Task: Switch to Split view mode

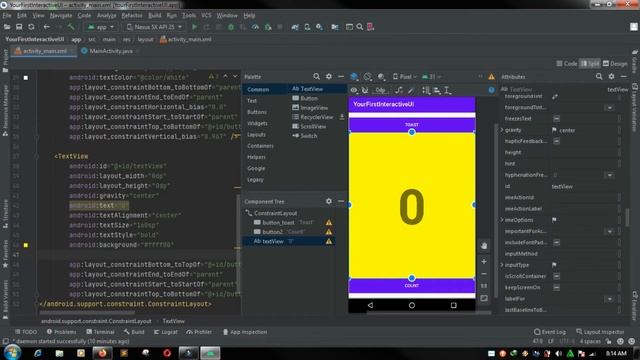Action: tap(590, 64)
